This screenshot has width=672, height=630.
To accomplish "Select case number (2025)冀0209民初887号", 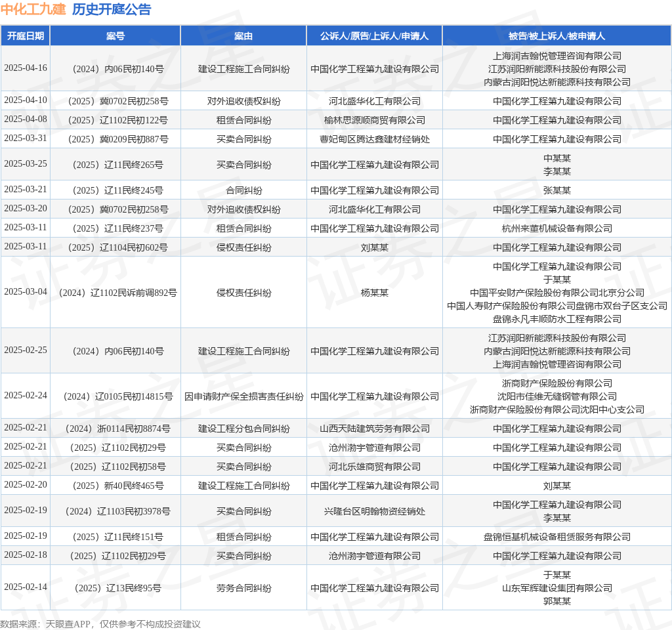I will 118,139.
